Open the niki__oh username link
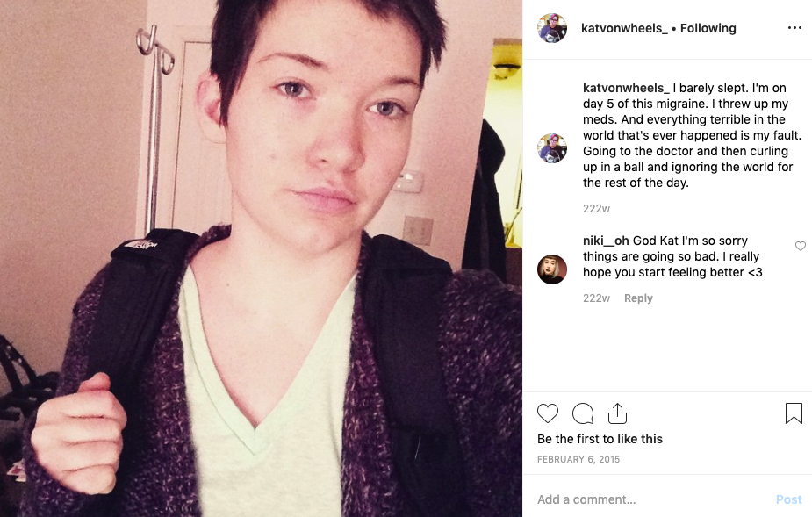Image resolution: width=812 pixels, height=517 pixels. 606,241
